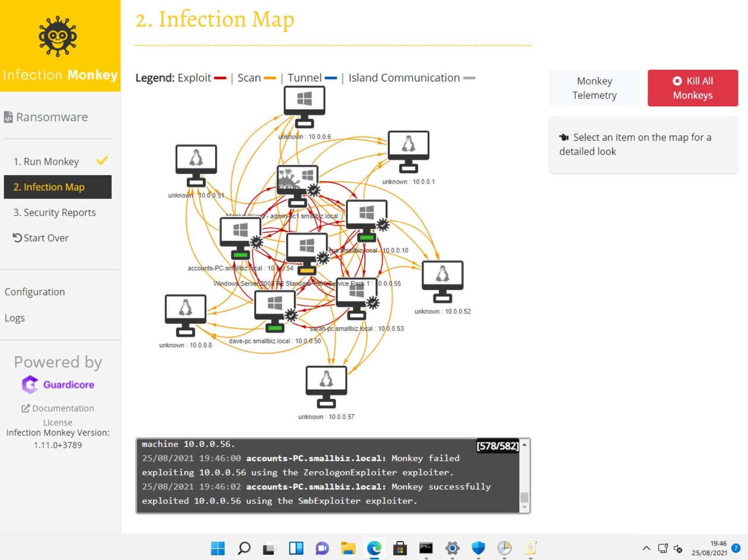Open Settings gear on taskbar
748x560 pixels.
point(452,548)
